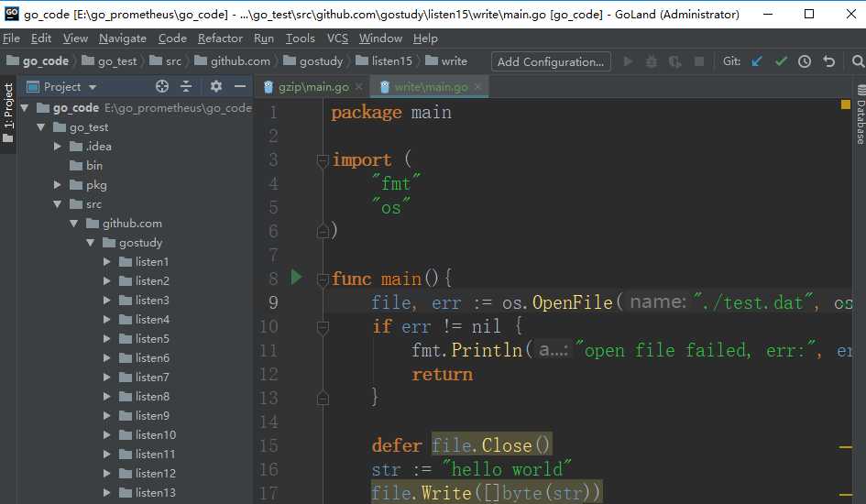This screenshot has width=866, height=504.
Task: Click file.Close() on line 15
Action: 490,445
